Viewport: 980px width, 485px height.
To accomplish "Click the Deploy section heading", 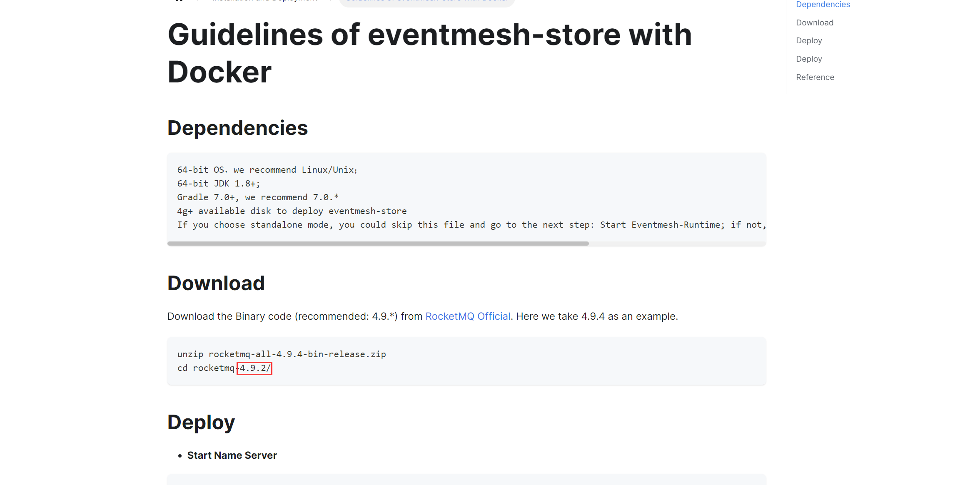I will [201, 423].
